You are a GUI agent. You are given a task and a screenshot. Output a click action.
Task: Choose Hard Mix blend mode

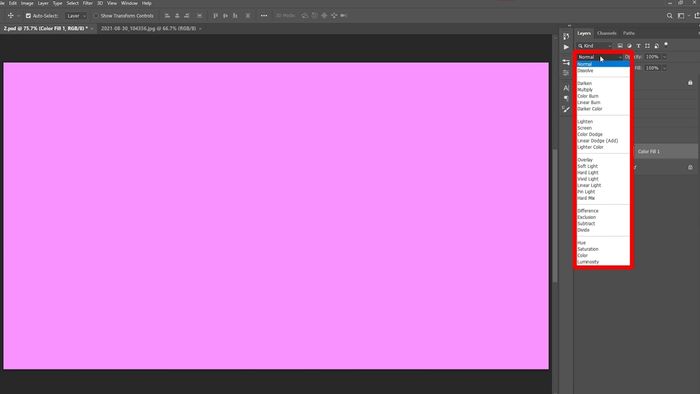[603, 198]
